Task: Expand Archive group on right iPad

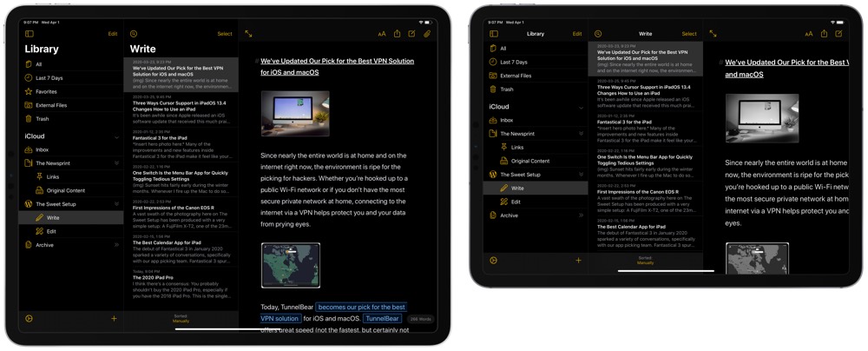Action: coord(582,215)
